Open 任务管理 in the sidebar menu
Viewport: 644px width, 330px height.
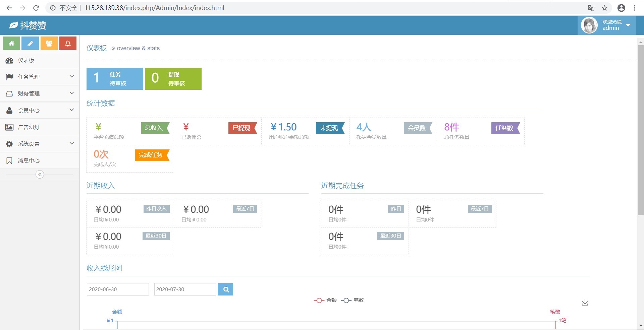coord(40,77)
